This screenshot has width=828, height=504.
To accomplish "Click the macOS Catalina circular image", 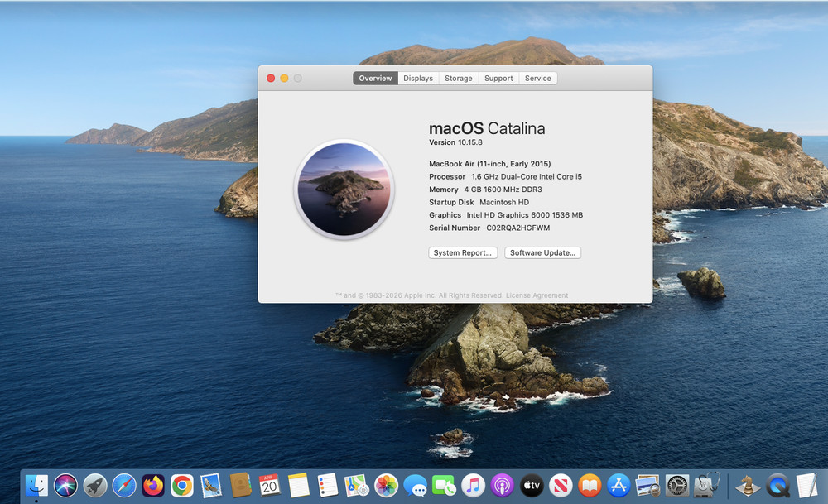I will tap(344, 190).
